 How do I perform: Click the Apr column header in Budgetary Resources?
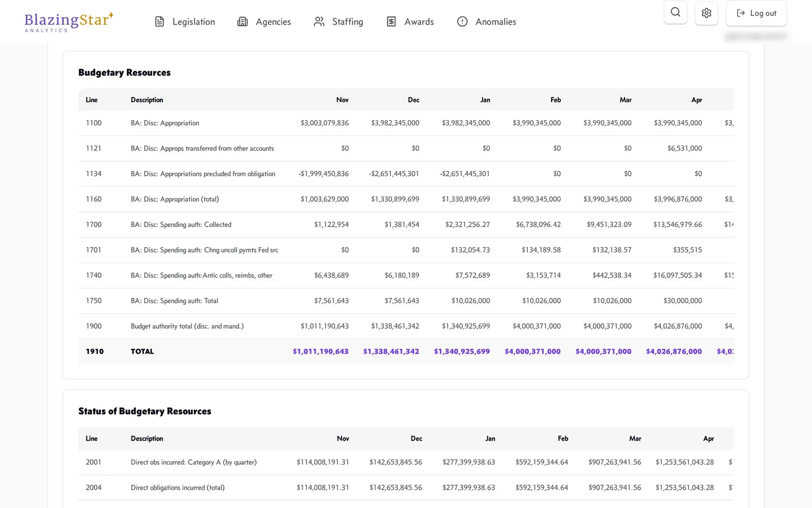point(697,100)
